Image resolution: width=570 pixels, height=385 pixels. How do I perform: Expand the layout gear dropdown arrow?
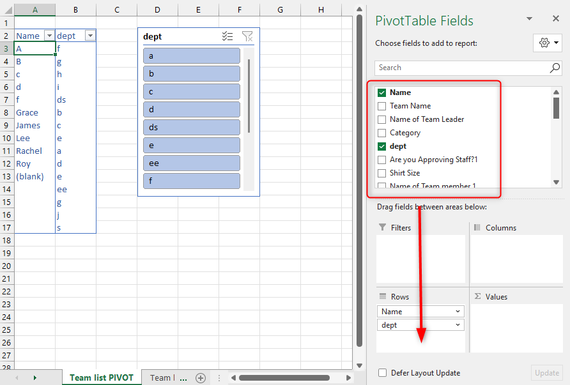point(556,43)
